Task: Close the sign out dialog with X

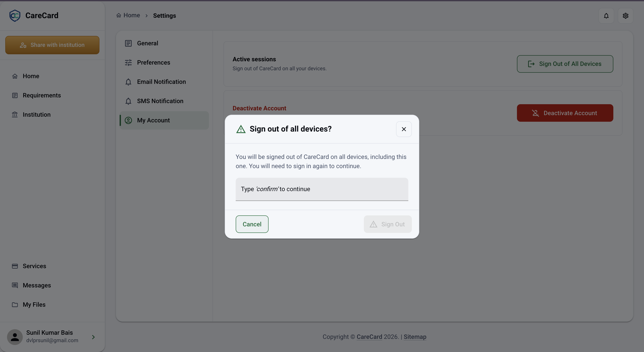Action: pos(404,129)
